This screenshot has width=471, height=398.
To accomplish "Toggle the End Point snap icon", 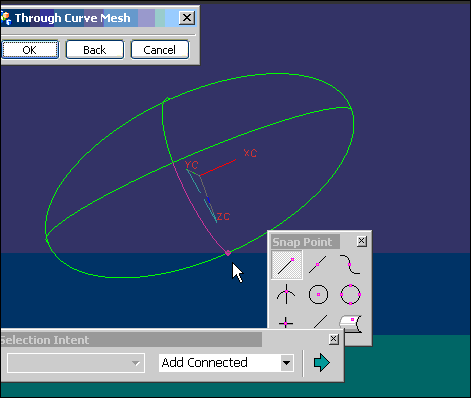I will click(x=287, y=265).
